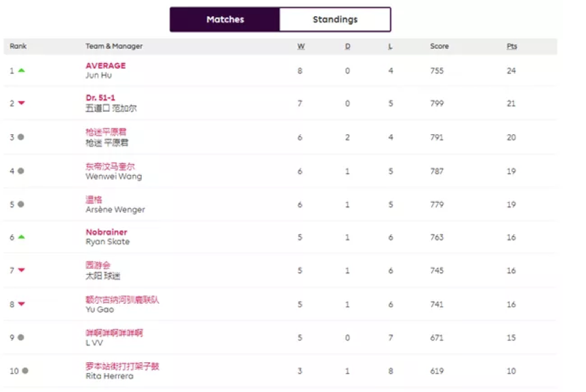
Task: Open Wenwei Wang's team link
Action: [x=111, y=166]
